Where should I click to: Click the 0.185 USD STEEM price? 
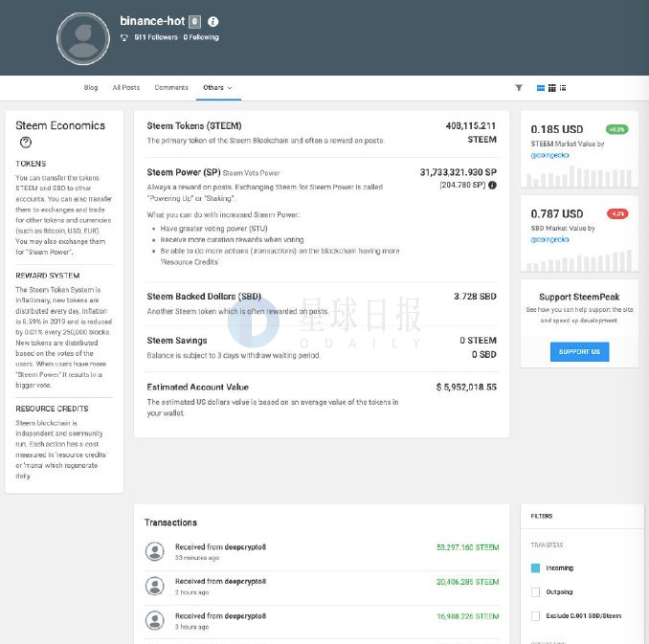click(557, 129)
